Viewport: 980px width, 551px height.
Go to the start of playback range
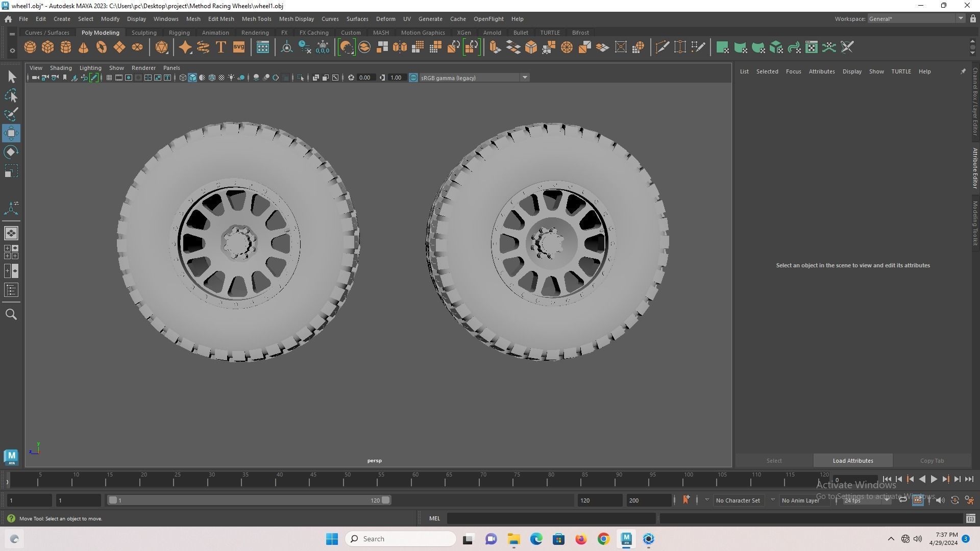[887, 479]
